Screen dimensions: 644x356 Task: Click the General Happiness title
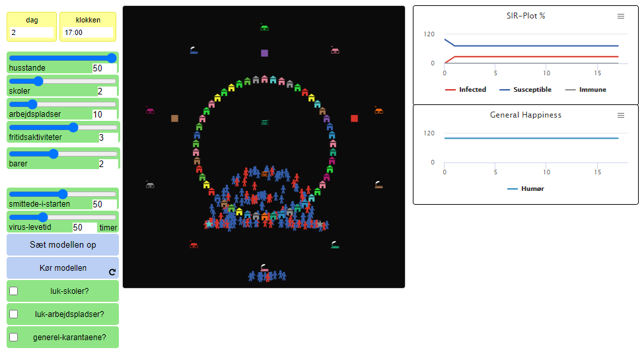coord(526,115)
